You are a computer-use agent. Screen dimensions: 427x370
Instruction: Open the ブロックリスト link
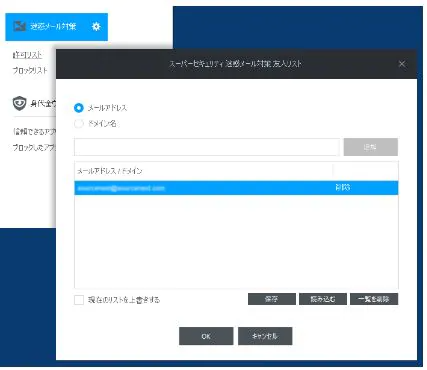(x=30, y=70)
